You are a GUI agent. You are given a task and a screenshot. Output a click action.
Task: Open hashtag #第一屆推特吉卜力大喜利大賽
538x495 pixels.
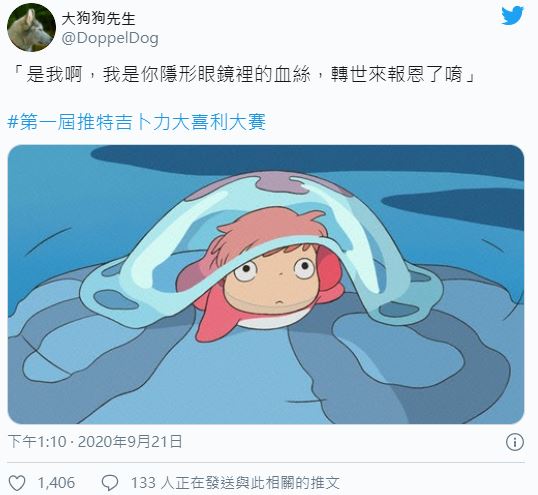[137, 122]
